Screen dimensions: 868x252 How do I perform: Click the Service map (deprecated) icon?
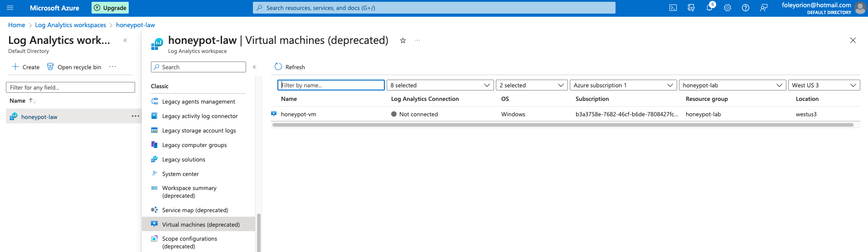[x=155, y=210]
